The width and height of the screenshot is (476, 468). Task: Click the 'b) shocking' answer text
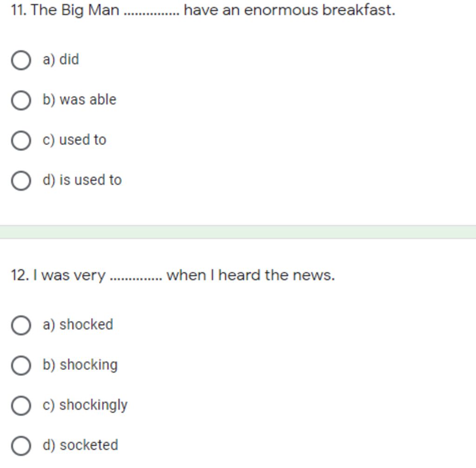pos(80,365)
